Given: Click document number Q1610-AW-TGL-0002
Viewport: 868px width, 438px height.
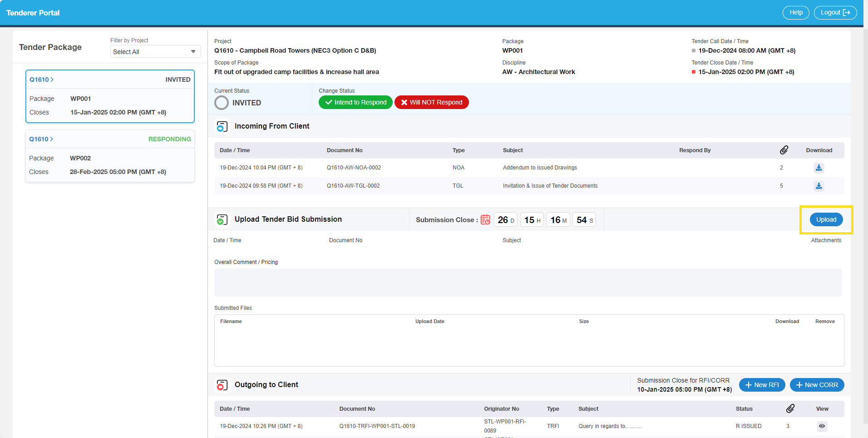Looking at the screenshot, I should coord(353,186).
